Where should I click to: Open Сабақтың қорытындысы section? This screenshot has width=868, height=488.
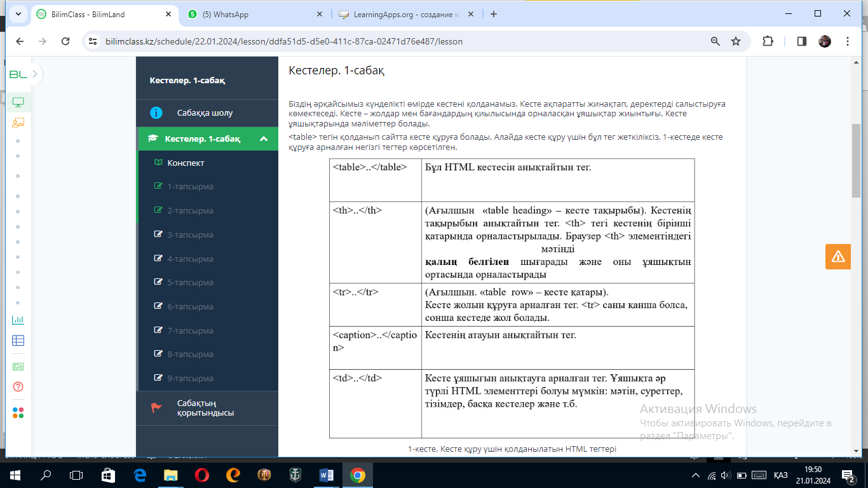[208, 408]
